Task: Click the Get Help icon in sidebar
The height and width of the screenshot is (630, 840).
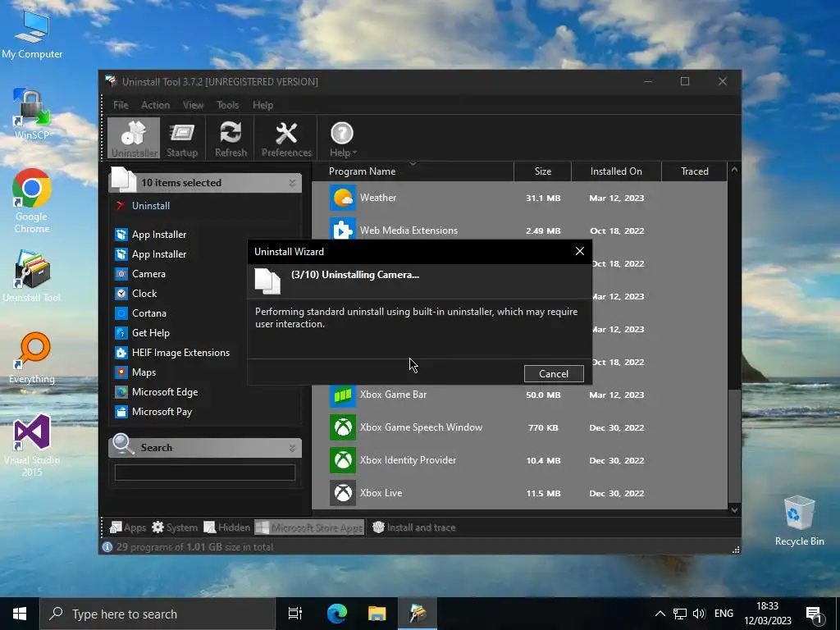Action: (121, 333)
